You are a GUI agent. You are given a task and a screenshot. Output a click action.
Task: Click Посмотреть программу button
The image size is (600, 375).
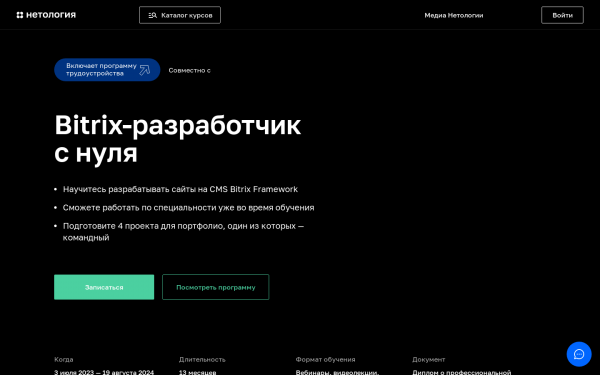click(215, 287)
